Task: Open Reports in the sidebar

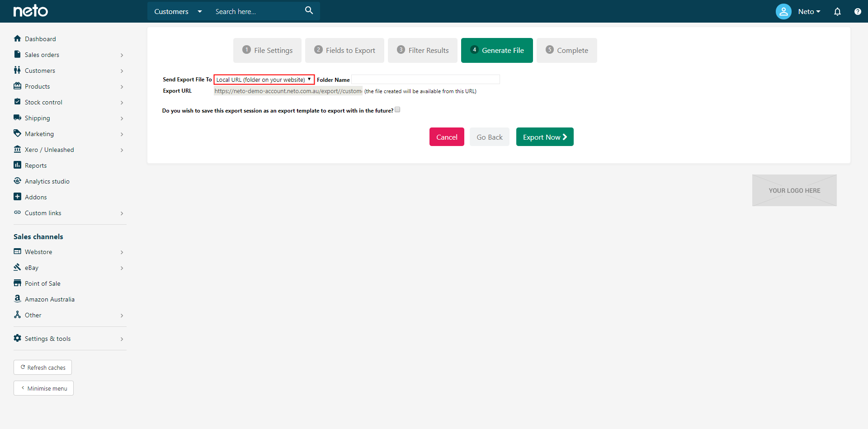Action: [36, 165]
